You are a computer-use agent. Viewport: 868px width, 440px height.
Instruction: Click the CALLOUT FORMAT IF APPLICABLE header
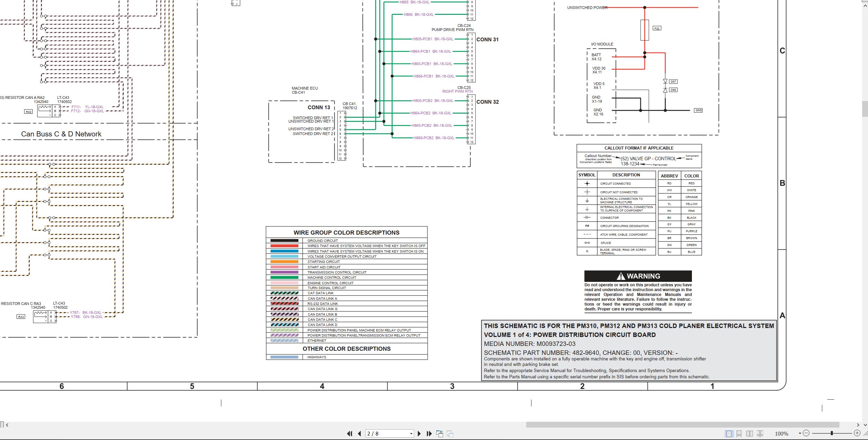click(x=639, y=148)
